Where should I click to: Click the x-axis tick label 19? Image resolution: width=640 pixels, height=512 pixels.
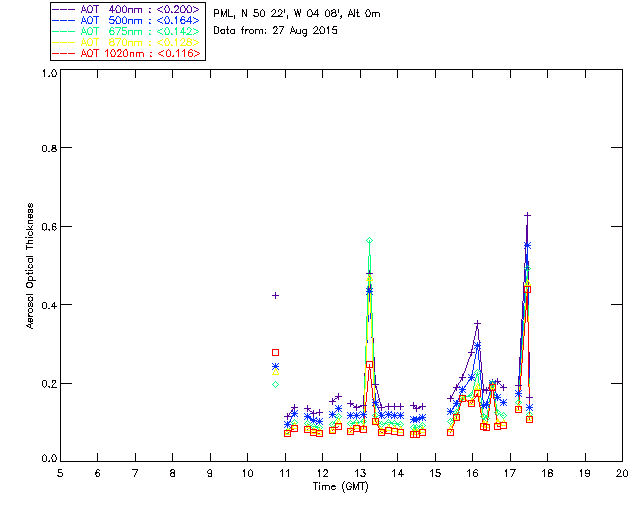tap(585, 473)
